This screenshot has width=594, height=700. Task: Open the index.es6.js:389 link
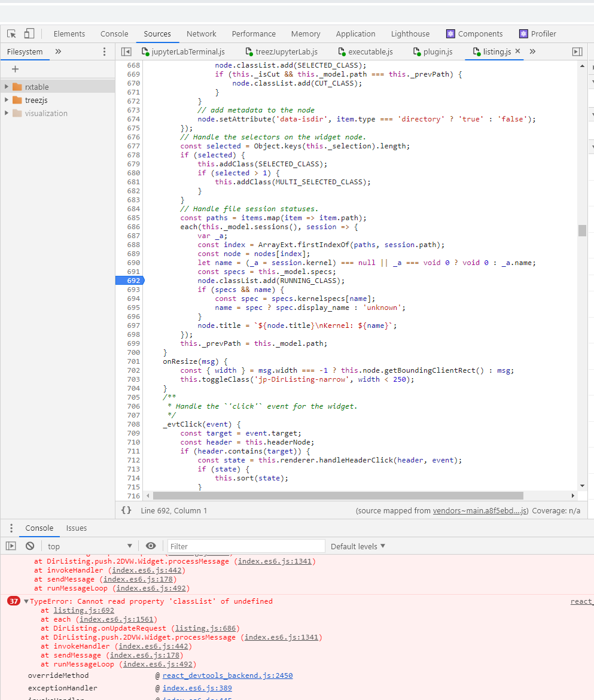pos(197,688)
